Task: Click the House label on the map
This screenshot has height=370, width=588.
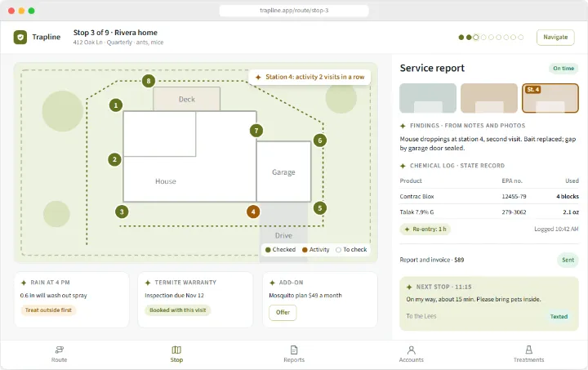Action: [x=165, y=181]
